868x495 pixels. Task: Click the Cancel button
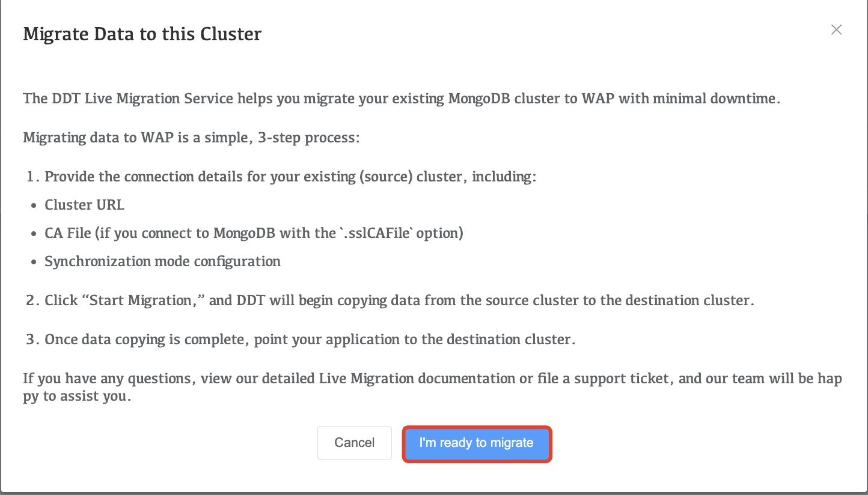coord(354,443)
